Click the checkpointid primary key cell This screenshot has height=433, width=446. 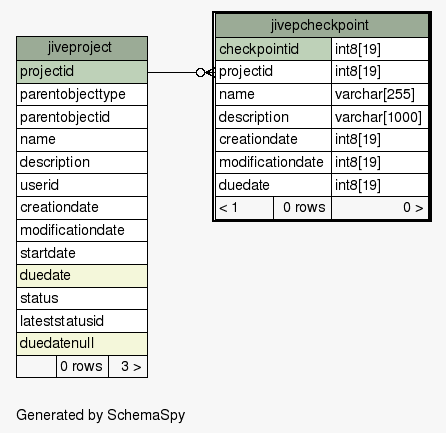tap(274, 49)
